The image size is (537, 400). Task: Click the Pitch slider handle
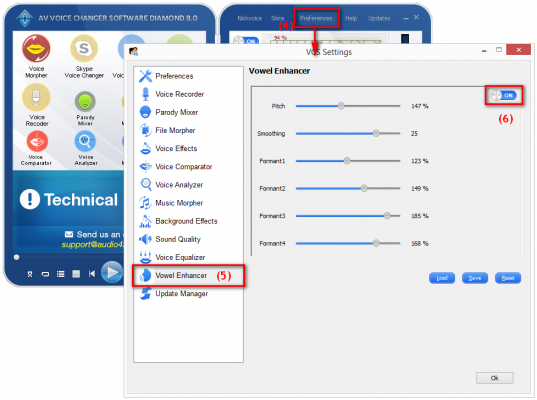point(341,106)
